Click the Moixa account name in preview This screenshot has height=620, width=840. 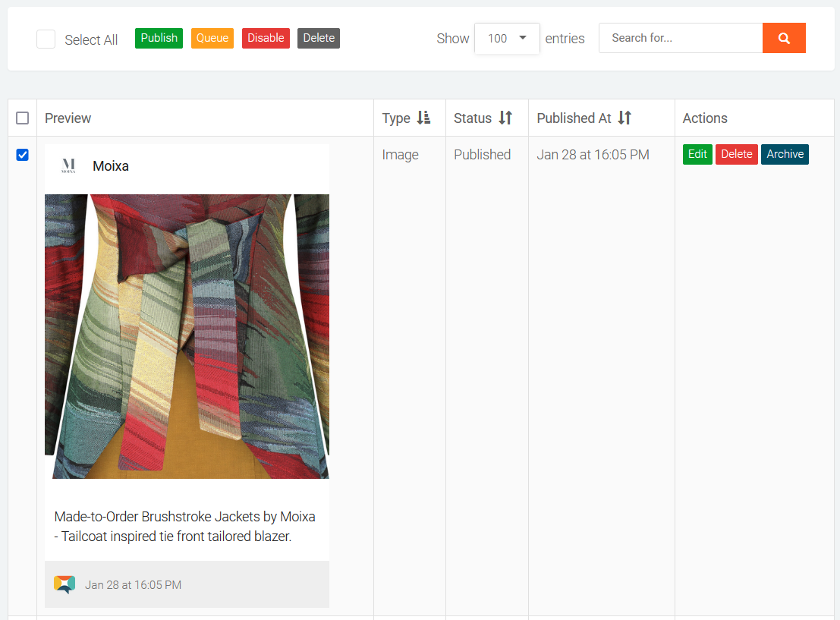(x=111, y=166)
